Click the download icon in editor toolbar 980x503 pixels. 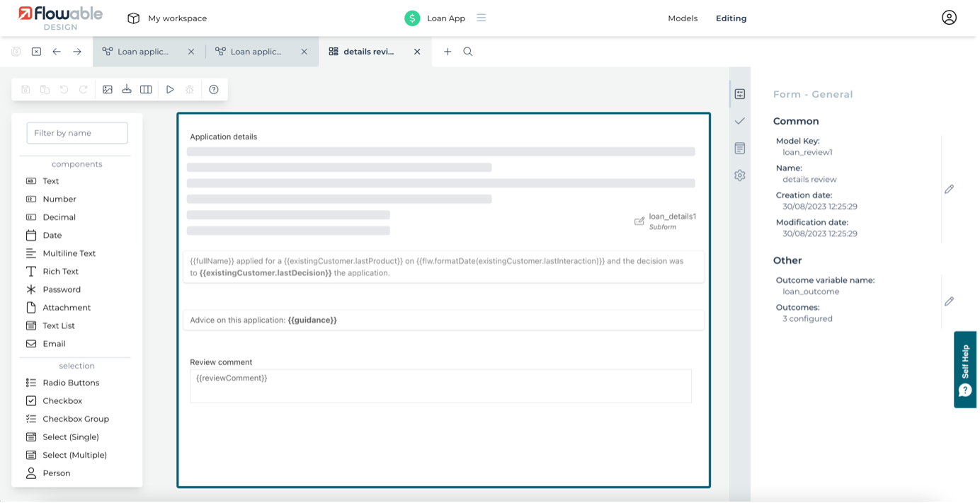pyautogui.click(x=127, y=90)
